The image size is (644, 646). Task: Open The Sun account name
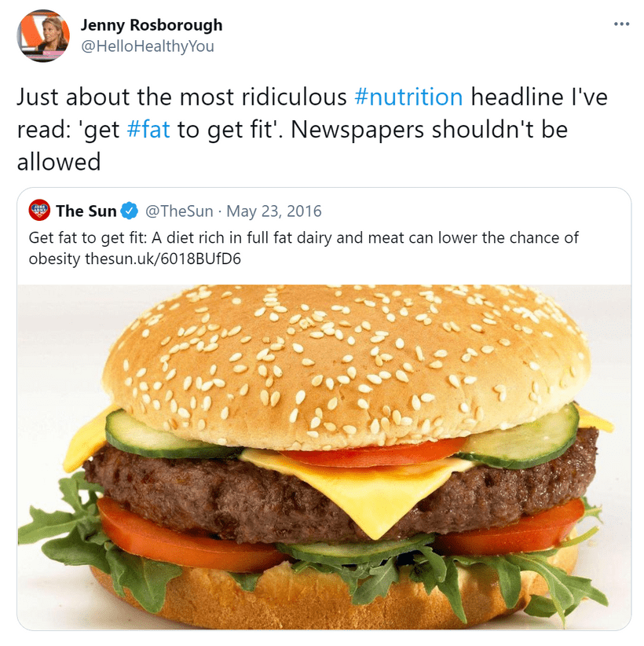point(86,211)
